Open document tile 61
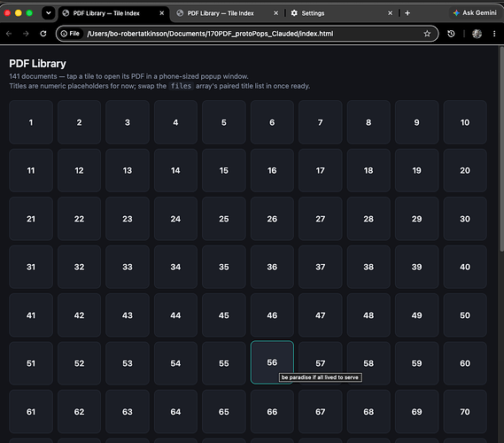Image resolution: width=504 pixels, height=443 pixels. pyautogui.click(x=31, y=411)
